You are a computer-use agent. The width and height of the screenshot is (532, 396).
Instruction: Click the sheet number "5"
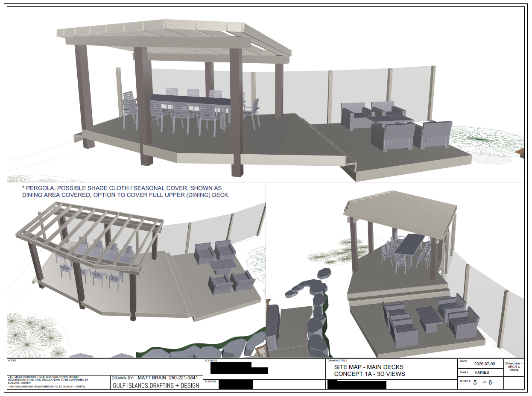coord(475,382)
